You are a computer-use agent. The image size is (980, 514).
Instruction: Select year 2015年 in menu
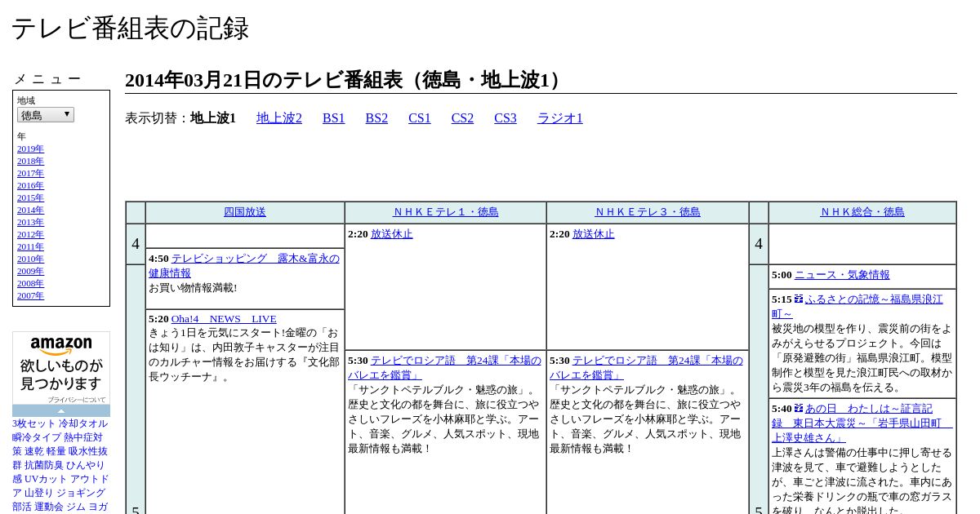[x=30, y=197]
